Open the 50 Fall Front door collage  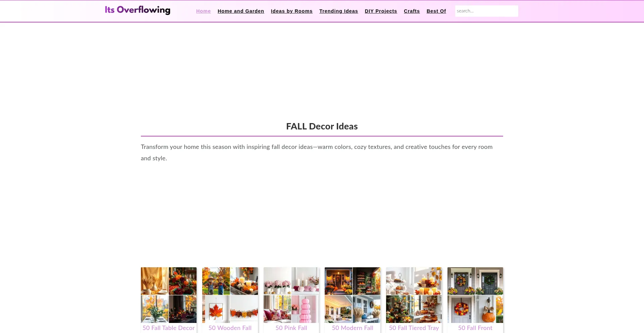click(475, 295)
